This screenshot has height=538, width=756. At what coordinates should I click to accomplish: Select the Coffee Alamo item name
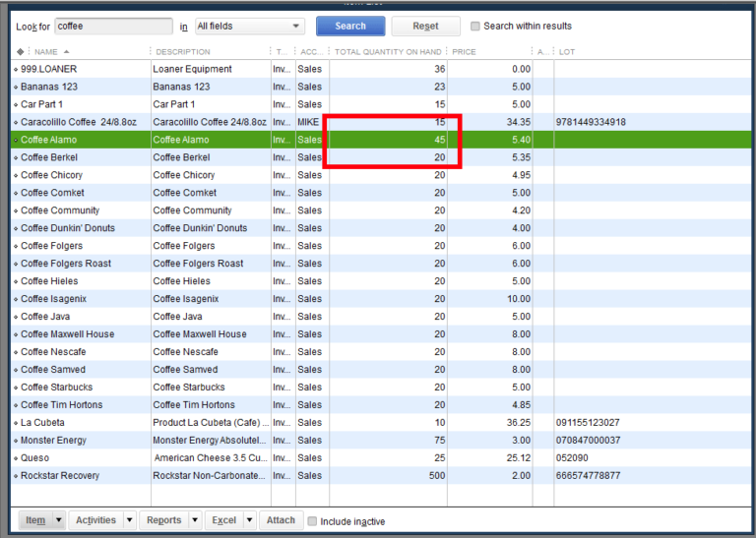[48, 140]
